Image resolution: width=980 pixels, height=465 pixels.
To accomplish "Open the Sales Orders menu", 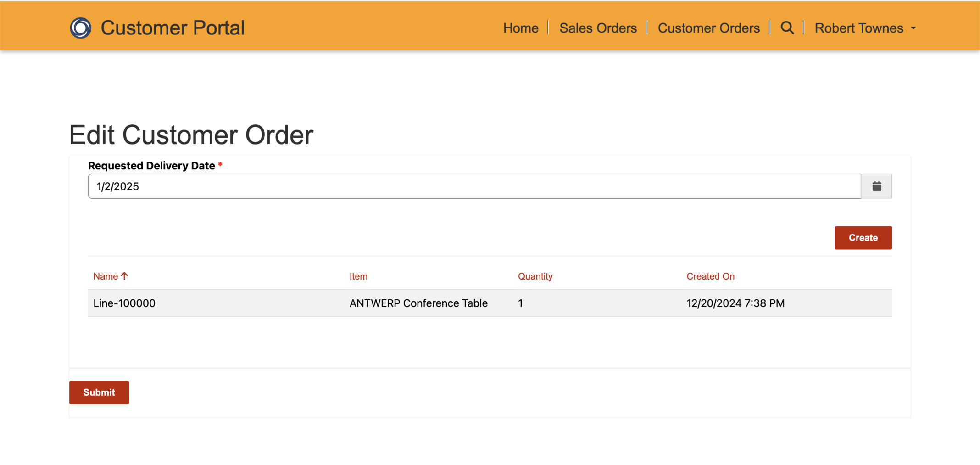I will point(598,28).
